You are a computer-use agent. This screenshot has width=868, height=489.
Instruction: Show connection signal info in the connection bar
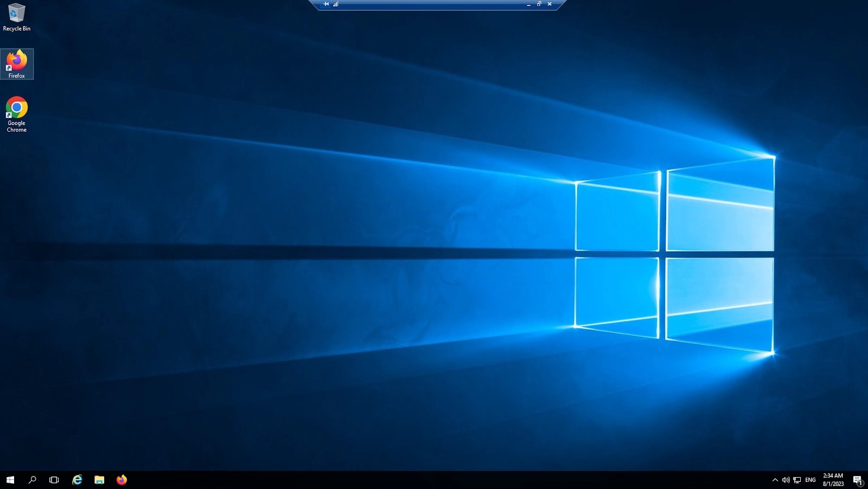336,4
